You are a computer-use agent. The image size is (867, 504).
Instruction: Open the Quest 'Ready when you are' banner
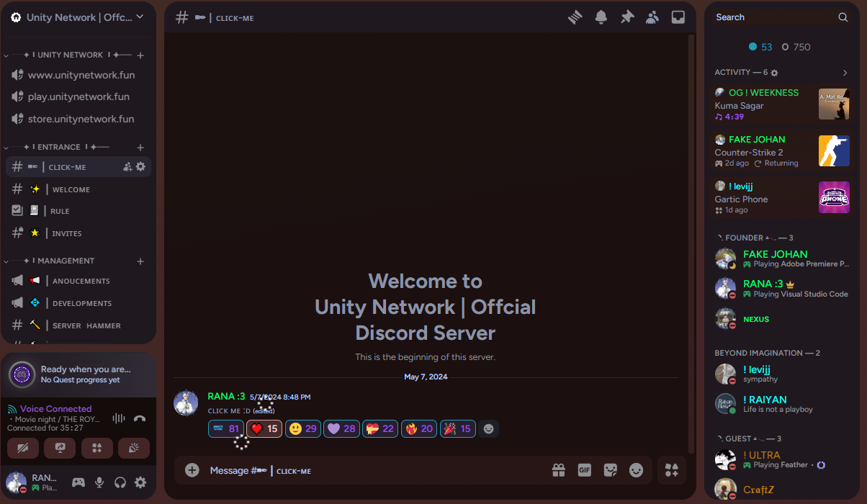click(78, 374)
